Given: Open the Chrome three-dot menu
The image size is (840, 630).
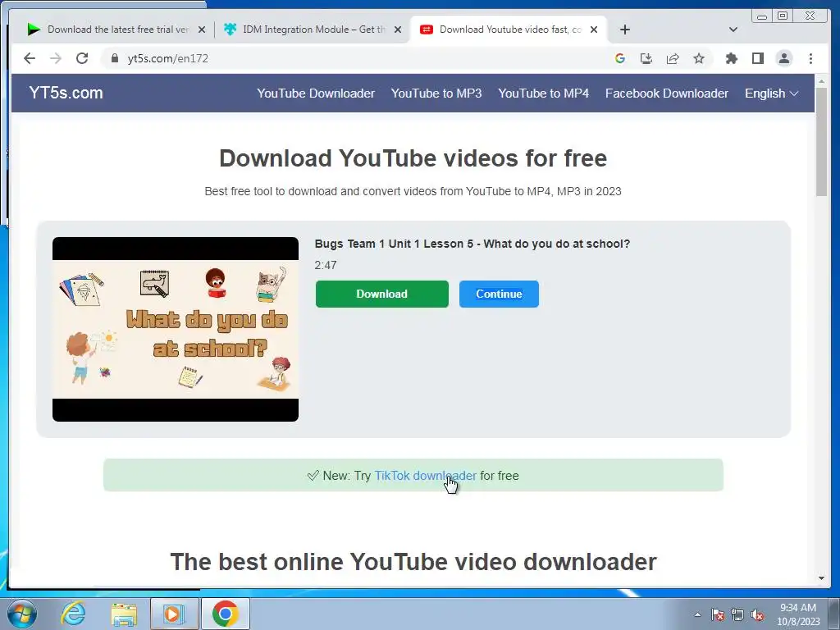Looking at the screenshot, I should click(x=810, y=58).
